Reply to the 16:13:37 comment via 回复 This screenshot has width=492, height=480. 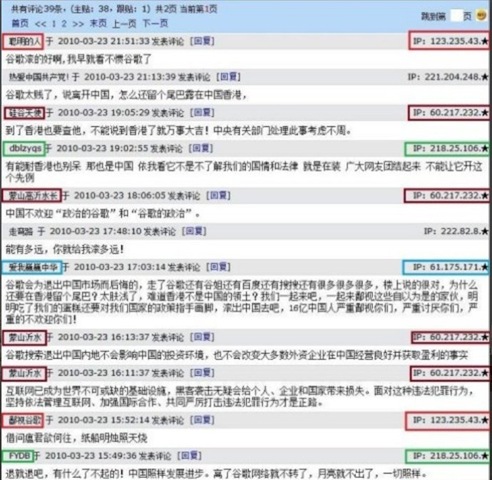(202, 337)
